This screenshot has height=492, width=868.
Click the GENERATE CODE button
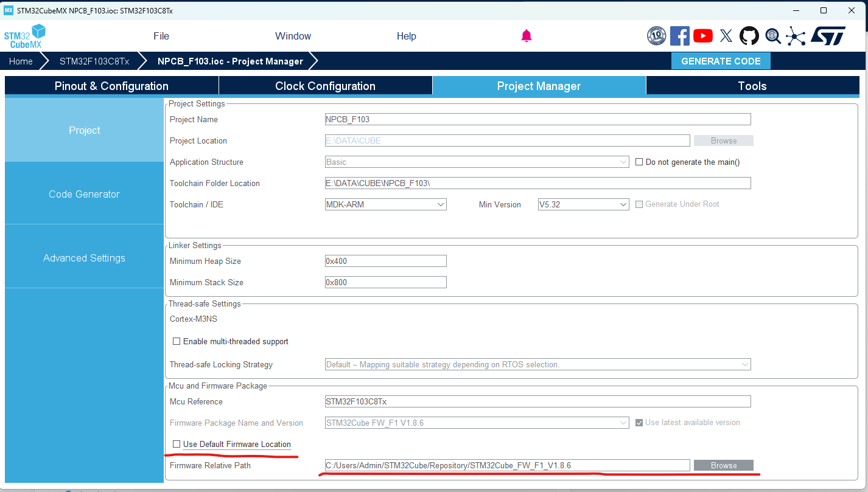(x=720, y=61)
